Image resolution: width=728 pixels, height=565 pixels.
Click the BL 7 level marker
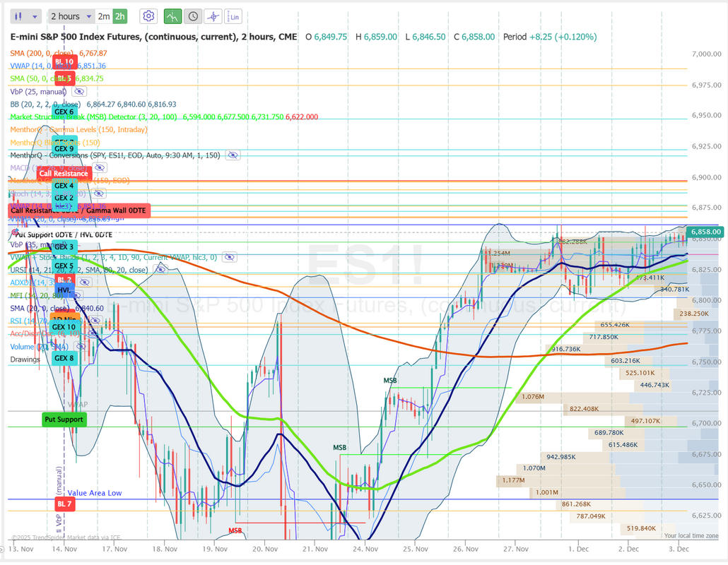(x=64, y=504)
